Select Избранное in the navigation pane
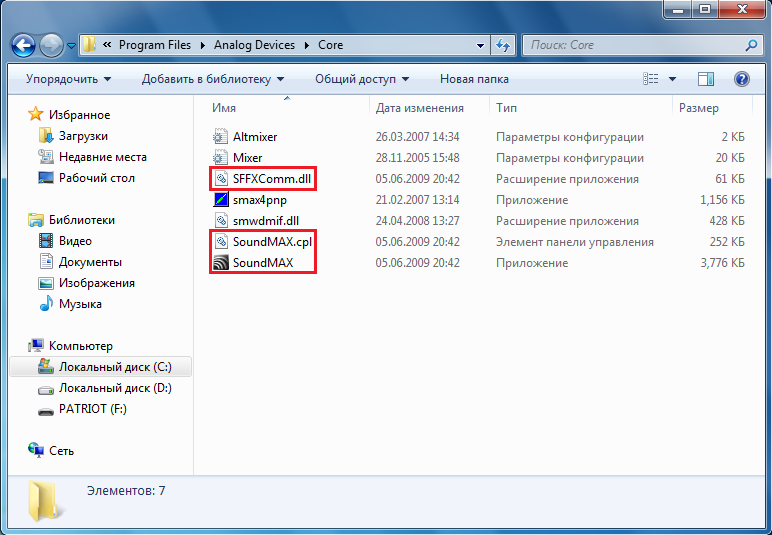772x535 pixels. click(x=79, y=115)
